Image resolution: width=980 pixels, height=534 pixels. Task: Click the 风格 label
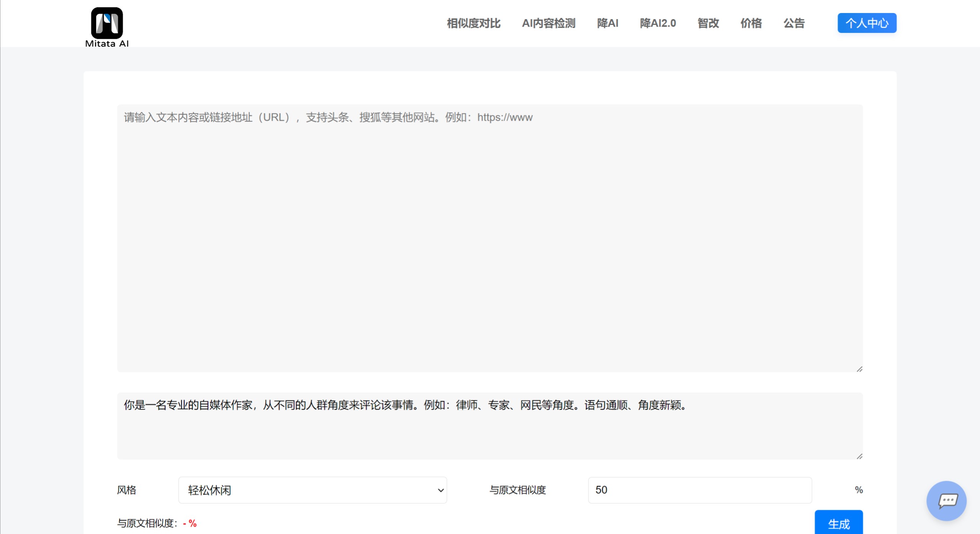click(x=126, y=490)
